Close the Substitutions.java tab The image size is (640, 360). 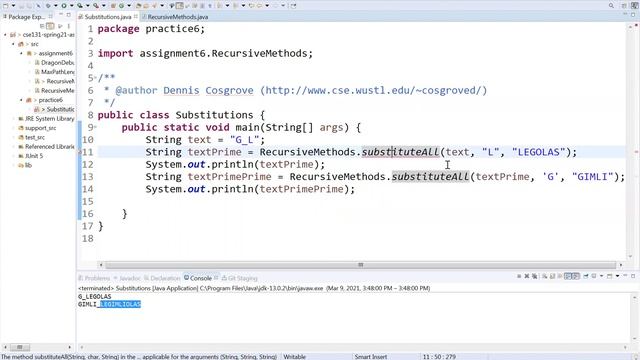[136, 16]
